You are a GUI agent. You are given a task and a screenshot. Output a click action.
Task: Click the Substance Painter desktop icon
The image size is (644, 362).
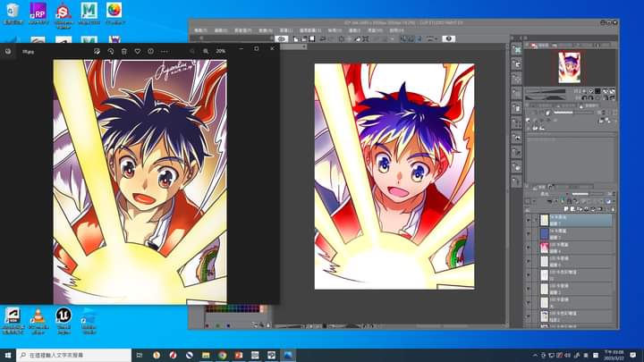pyautogui.click(x=64, y=15)
